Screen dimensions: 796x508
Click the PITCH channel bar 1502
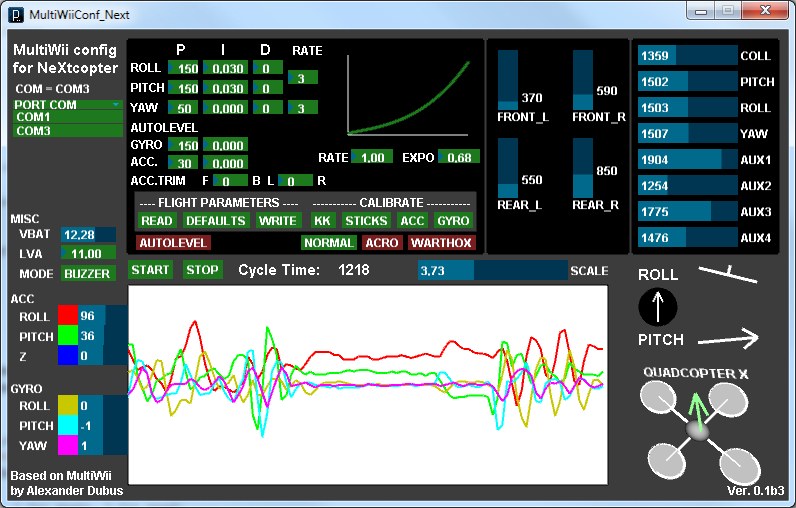687,81
